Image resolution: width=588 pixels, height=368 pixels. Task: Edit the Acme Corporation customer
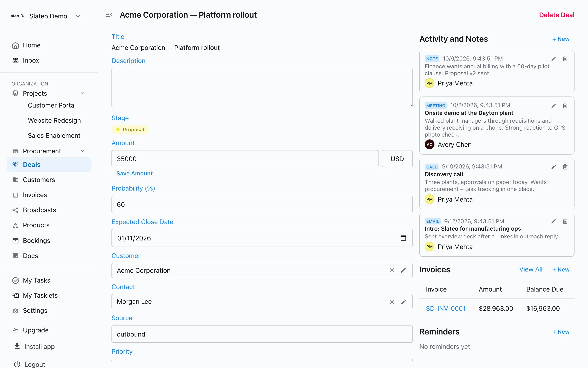(403, 270)
